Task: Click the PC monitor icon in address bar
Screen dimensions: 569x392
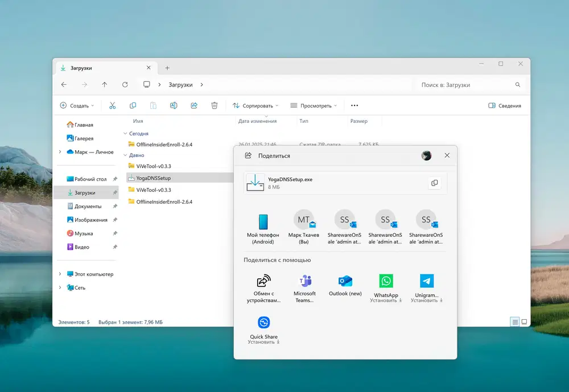Action: 147,85
